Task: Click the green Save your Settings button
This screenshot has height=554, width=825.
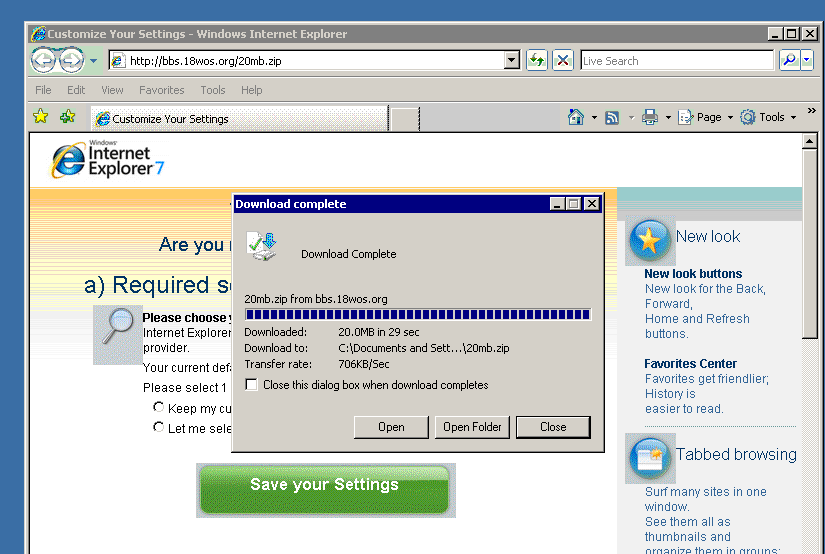Action: [325, 490]
